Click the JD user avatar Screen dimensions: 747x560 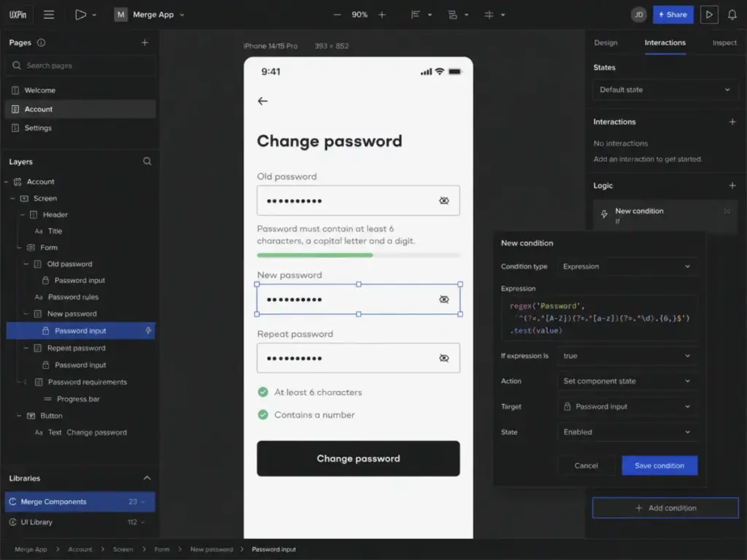click(x=639, y=15)
